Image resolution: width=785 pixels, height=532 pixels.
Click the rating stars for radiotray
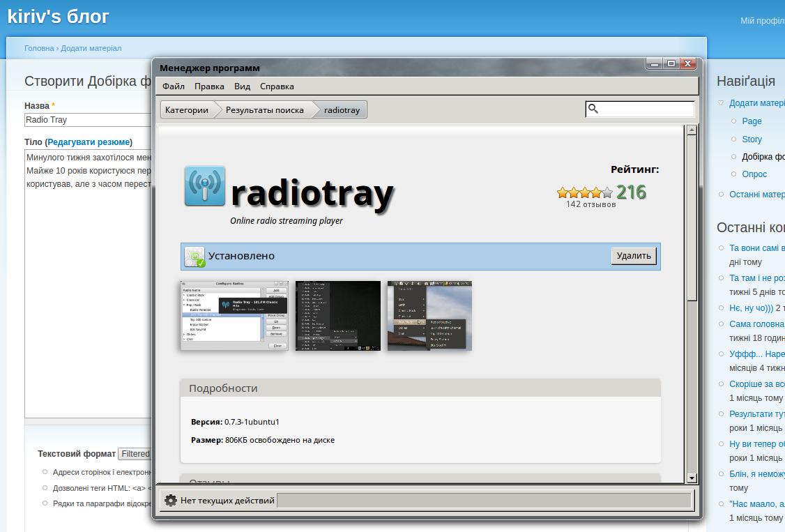click(584, 192)
